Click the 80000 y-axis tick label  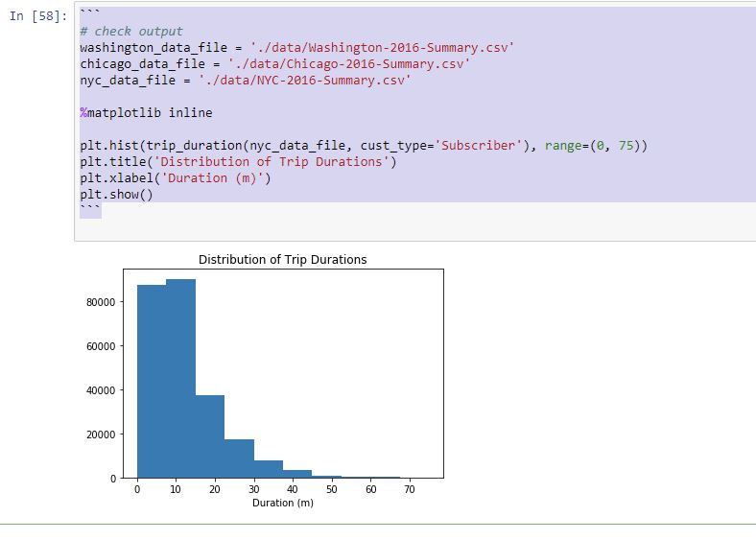click(x=101, y=302)
